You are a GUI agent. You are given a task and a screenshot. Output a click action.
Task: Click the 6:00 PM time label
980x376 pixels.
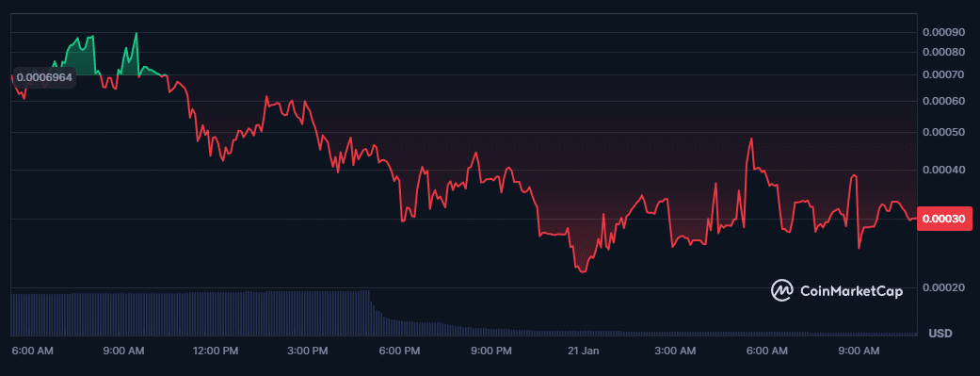point(399,351)
